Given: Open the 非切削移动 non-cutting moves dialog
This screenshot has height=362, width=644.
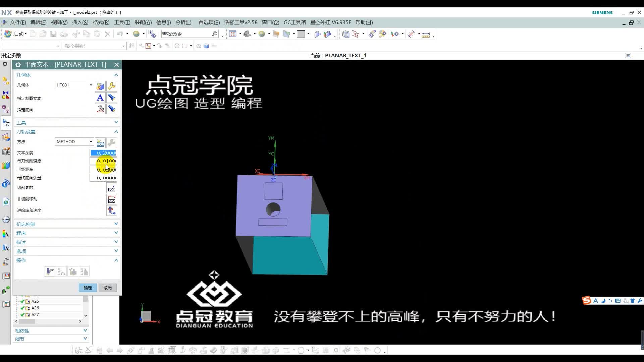Looking at the screenshot, I should pyautogui.click(x=111, y=199).
